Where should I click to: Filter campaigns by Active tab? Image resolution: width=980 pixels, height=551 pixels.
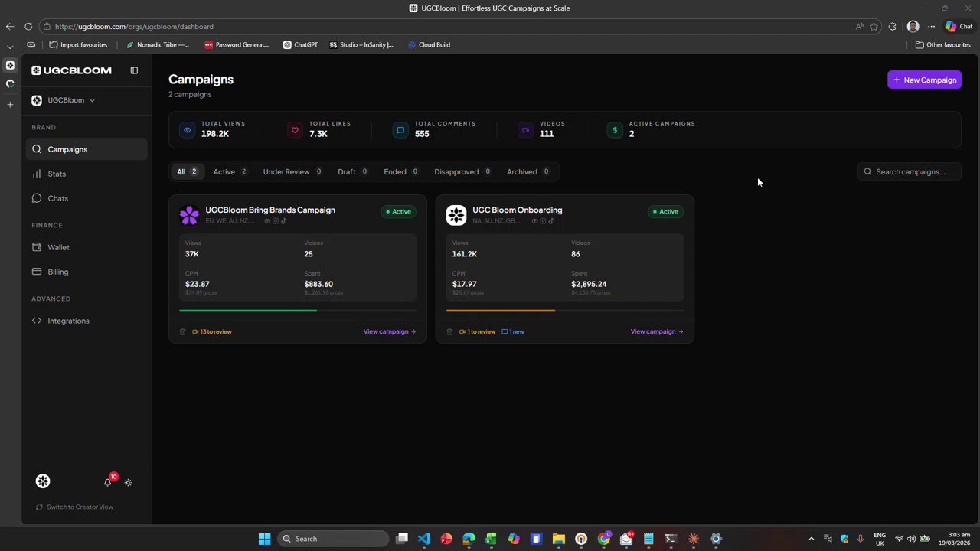230,171
